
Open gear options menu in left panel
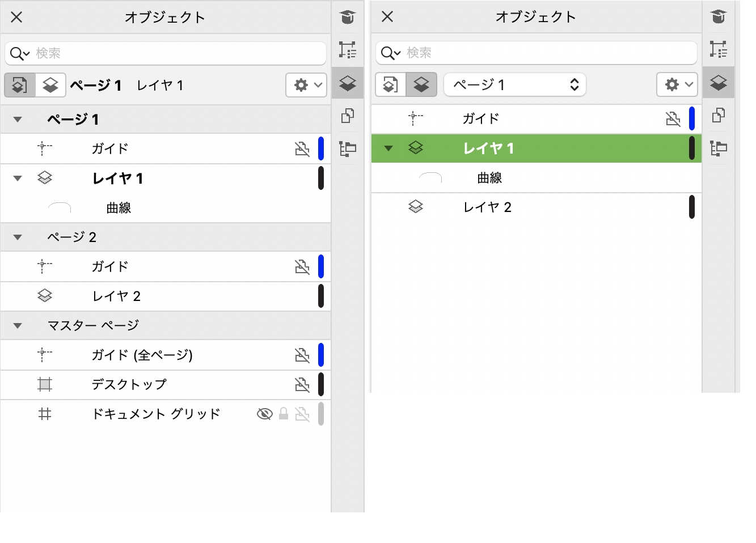coord(306,86)
